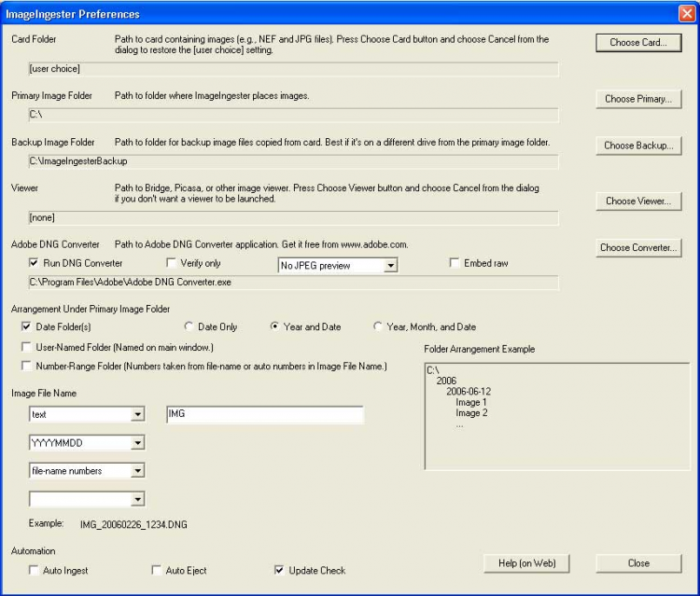Viewport: 700px width, 596px height.
Task: Open the Choose Viewer... dialog
Action: click(638, 201)
